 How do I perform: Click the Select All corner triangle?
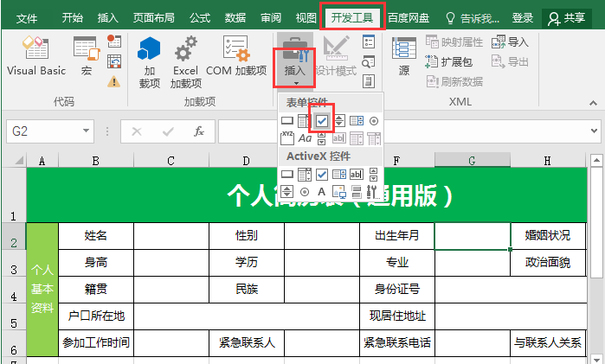(x=18, y=160)
